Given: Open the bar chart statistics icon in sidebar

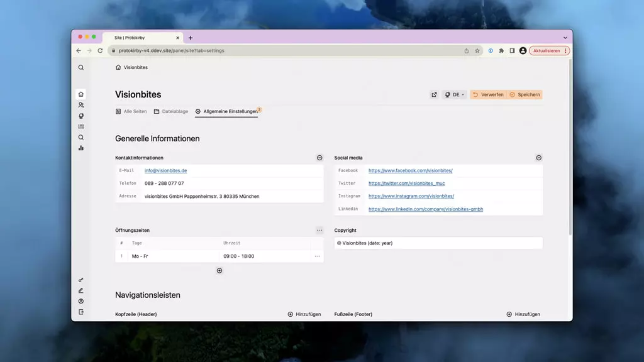Looking at the screenshot, I should (81, 148).
